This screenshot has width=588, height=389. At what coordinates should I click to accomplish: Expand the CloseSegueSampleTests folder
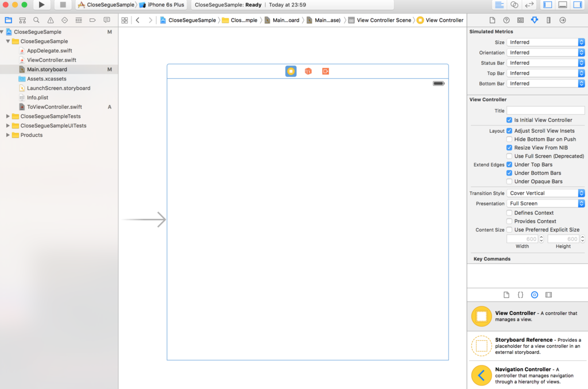[x=7, y=116]
